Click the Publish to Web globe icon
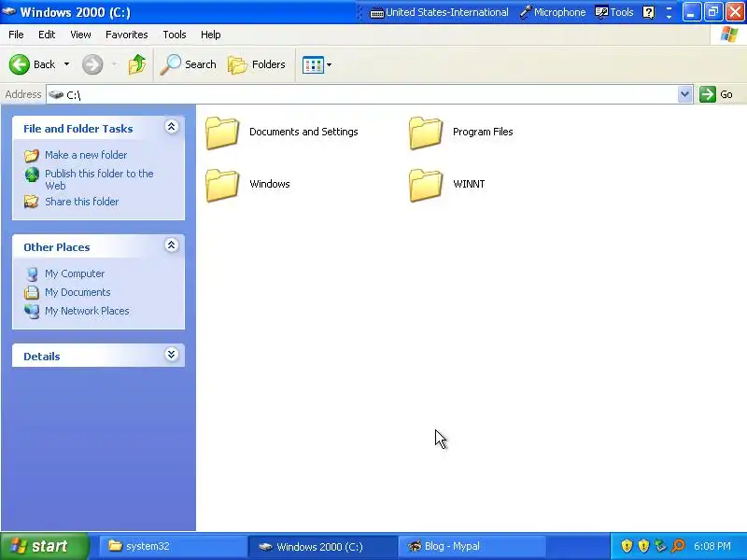747x560 pixels. point(32,175)
